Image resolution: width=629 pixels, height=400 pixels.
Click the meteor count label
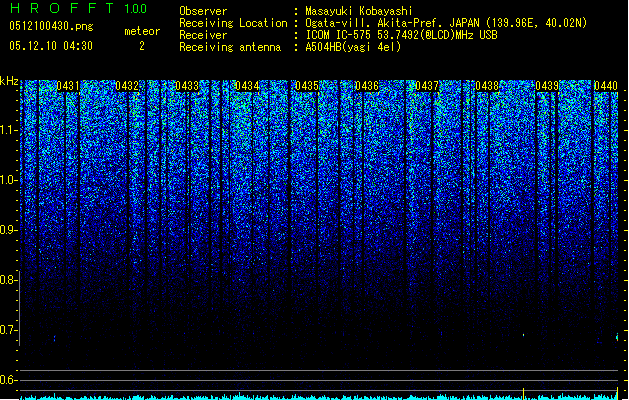point(142,31)
